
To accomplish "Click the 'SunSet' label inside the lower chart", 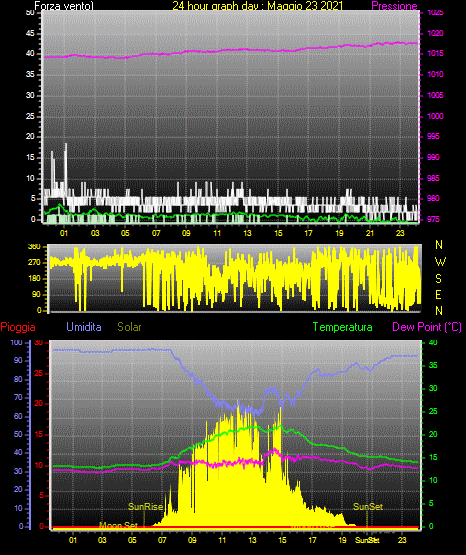I will (x=368, y=507).
